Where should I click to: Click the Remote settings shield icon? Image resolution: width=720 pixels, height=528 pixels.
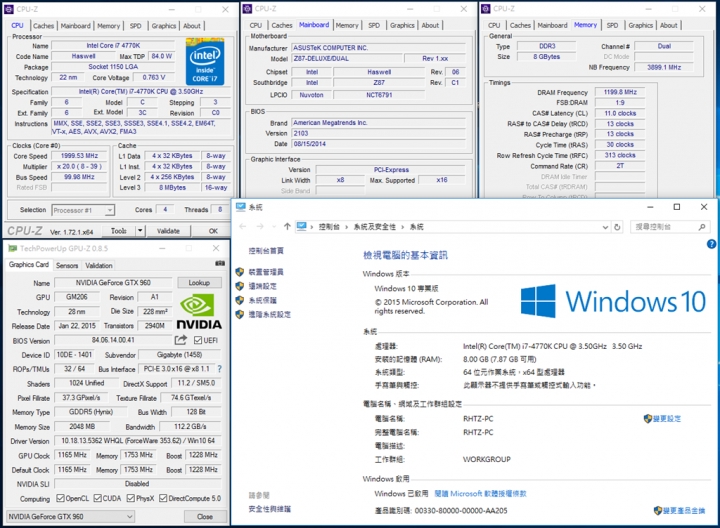click(x=239, y=286)
